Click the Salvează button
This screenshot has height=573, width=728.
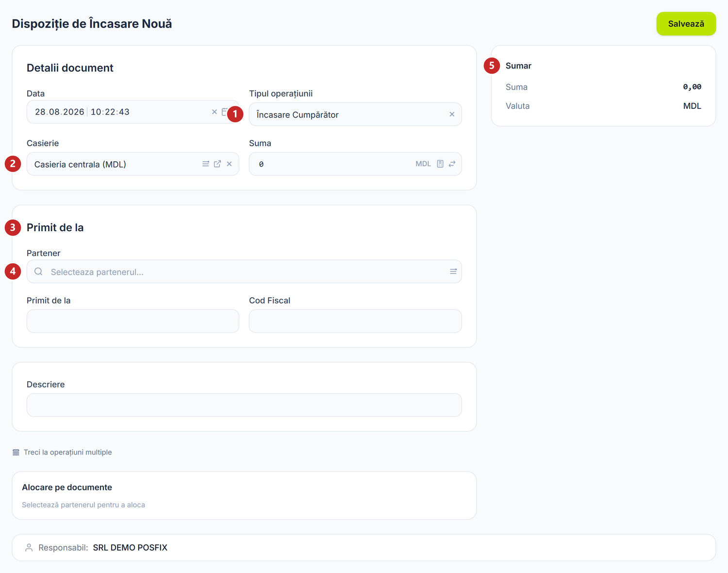pyautogui.click(x=686, y=24)
